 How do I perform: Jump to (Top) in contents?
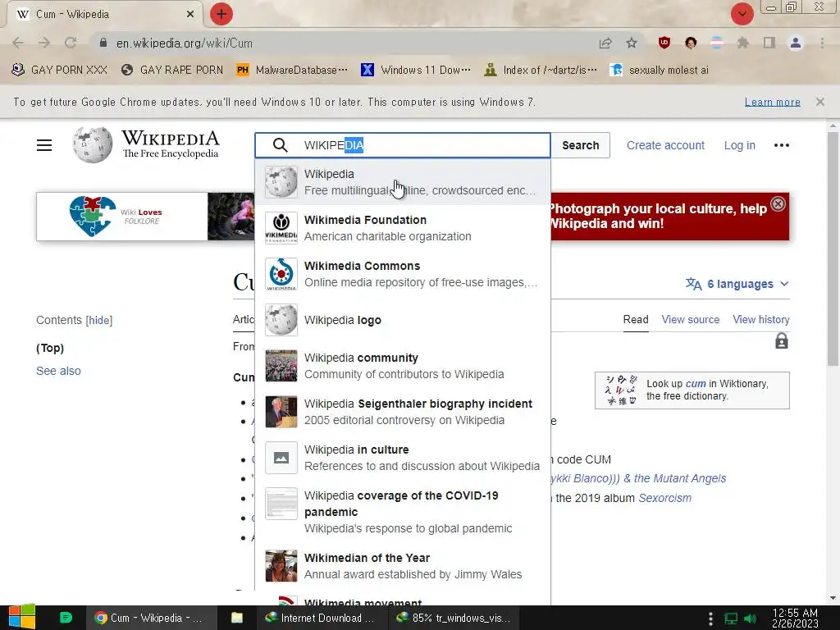50,348
